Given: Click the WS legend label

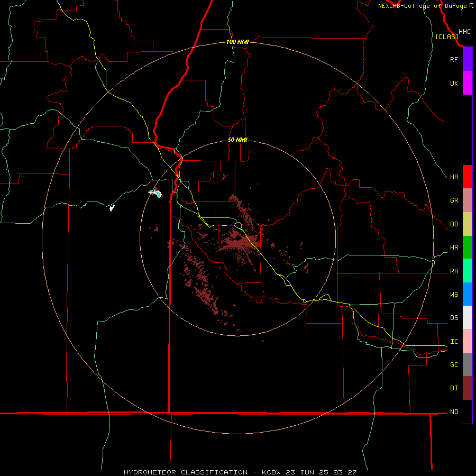Looking at the screenshot, I should pos(454,295).
